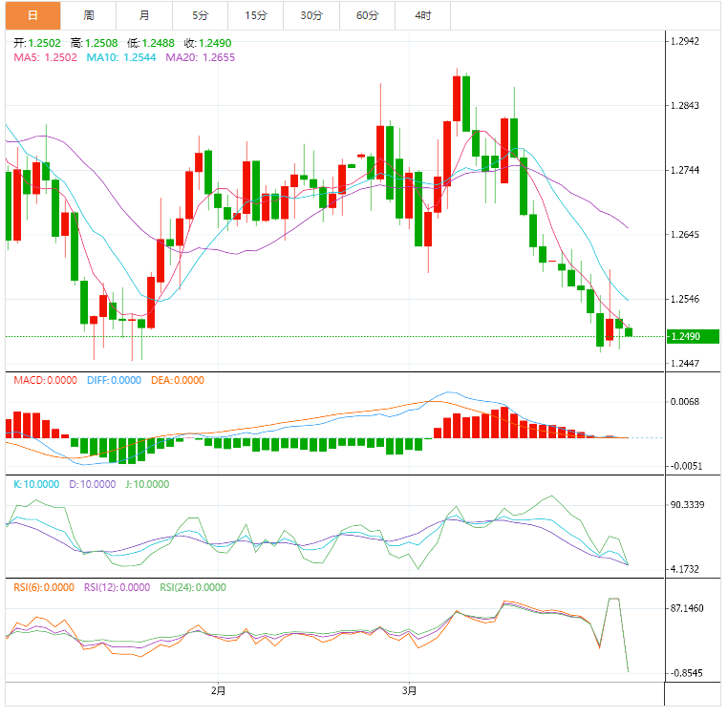Click the MA20: 1.2655 legend

pyautogui.click(x=200, y=57)
